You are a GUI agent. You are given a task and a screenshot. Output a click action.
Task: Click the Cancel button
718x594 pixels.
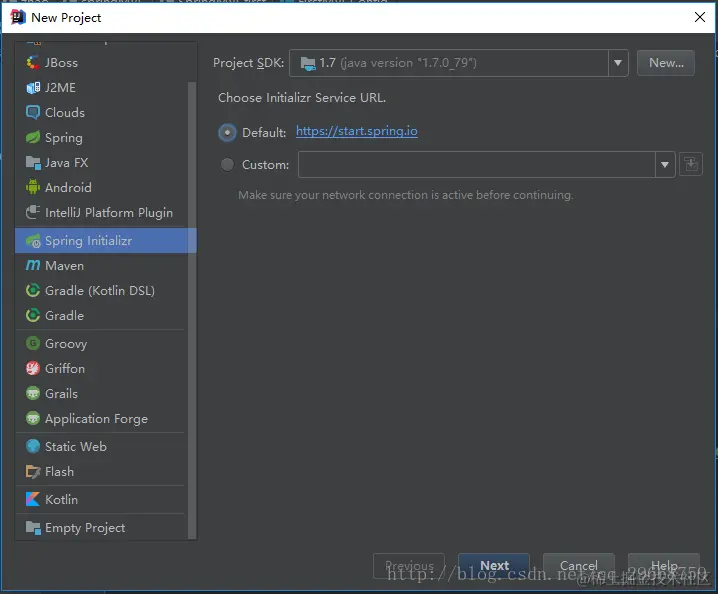point(579,566)
